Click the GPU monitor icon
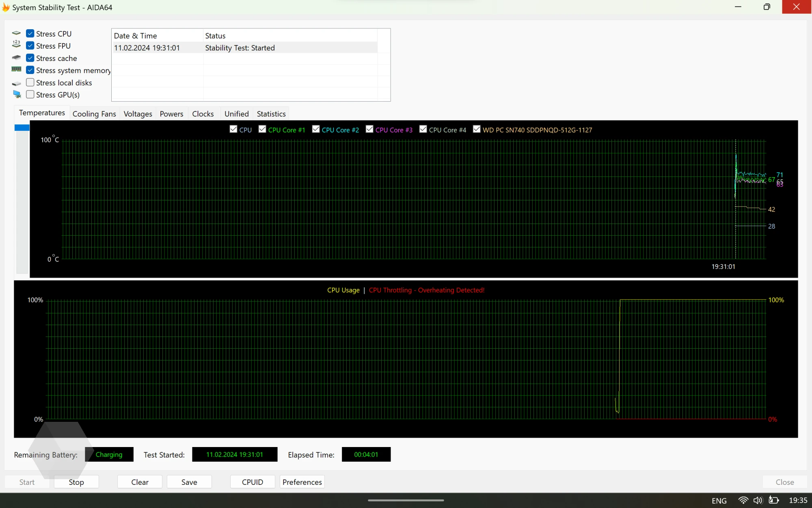812x508 pixels. click(17, 94)
